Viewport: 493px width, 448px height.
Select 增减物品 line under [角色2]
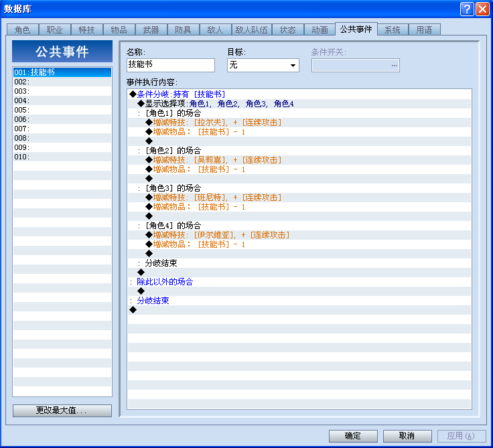coord(299,169)
